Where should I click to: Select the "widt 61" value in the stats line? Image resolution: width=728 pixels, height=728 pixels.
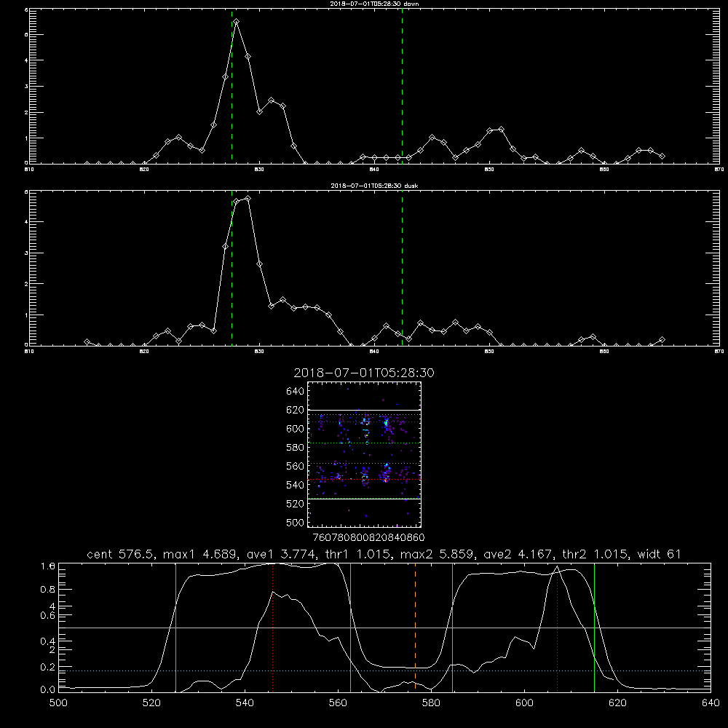click(x=659, y=554)
